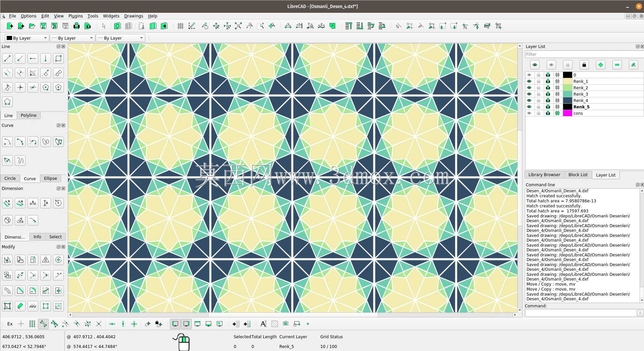This screenshot has height=351, width=644.
Task: Float the Command line panel
Action: pos(638,185)
